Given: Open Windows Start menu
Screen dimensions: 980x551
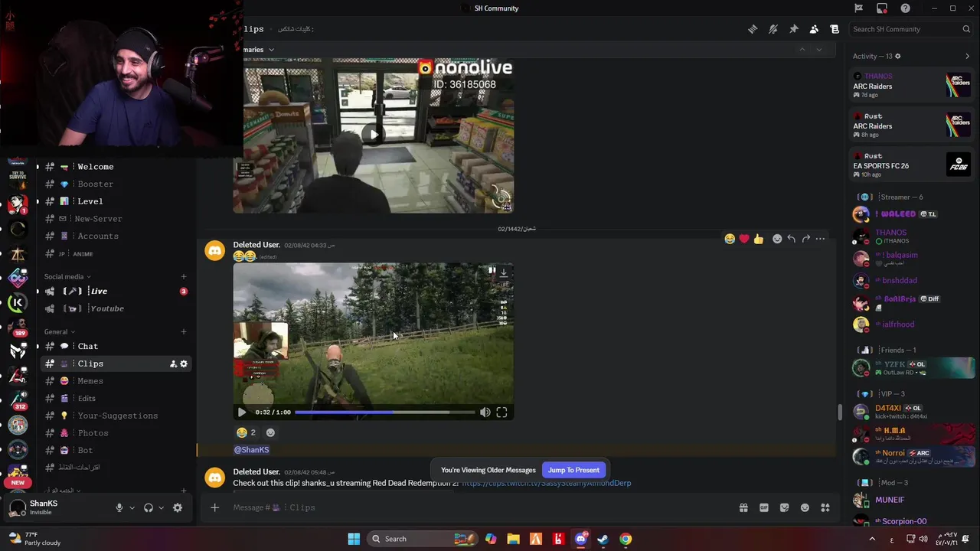Looking at the screenshot, I should pyautogui.click(x=354, y=539).
